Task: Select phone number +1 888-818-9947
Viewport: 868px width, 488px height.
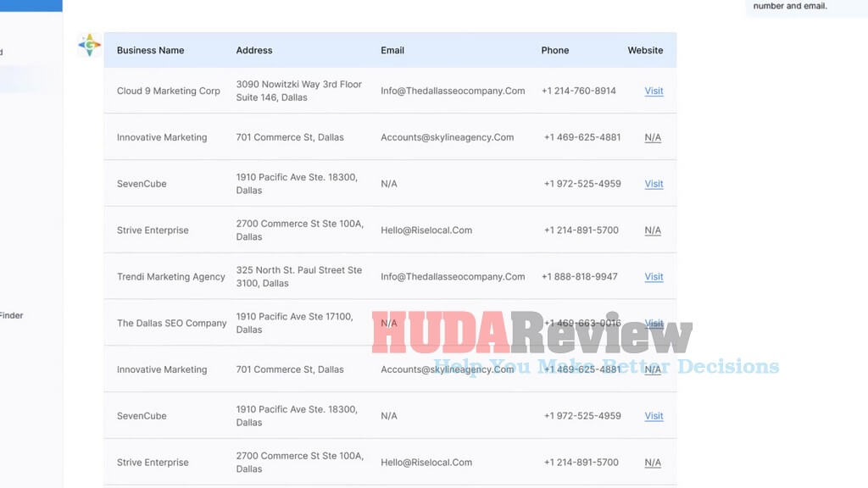Action: (580, 277)
